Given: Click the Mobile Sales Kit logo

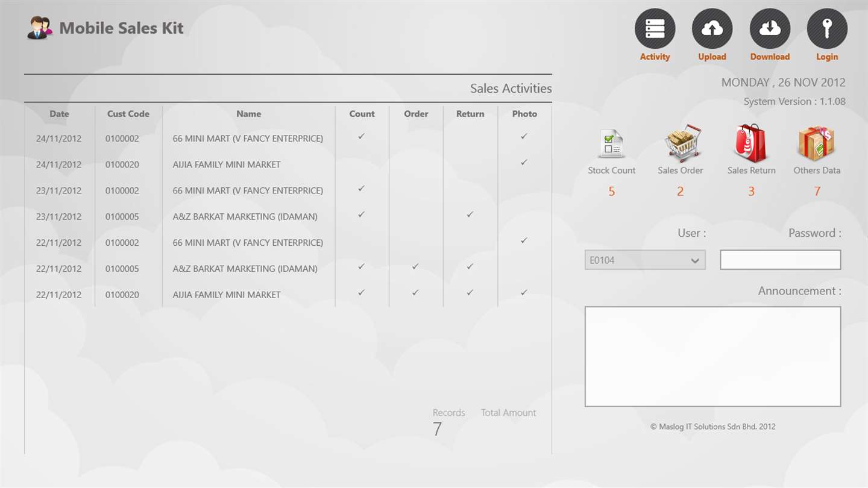Looking at the screenshot, I should (41, 28).
